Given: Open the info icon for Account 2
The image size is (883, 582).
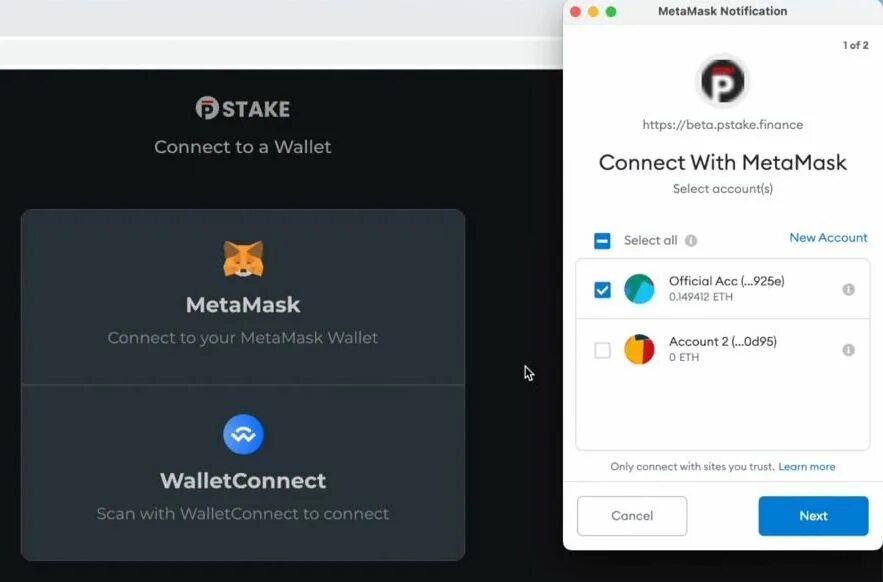Looking at the screenshot, I should click(x=848, y=350).
